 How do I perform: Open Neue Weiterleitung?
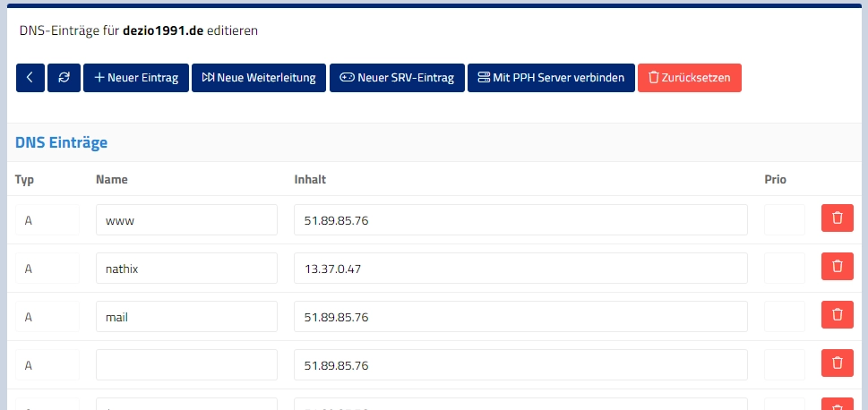pyautogui.click(x=259, y=78)
